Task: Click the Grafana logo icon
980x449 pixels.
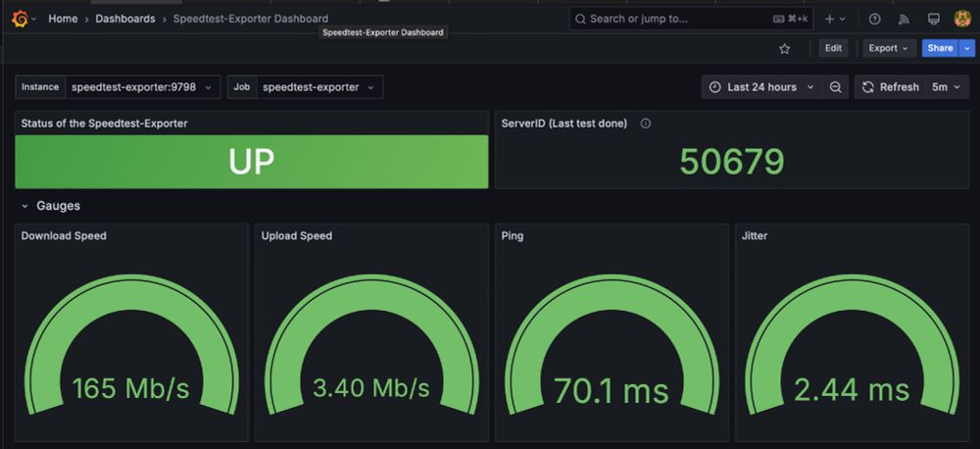Action: point(20,19)
